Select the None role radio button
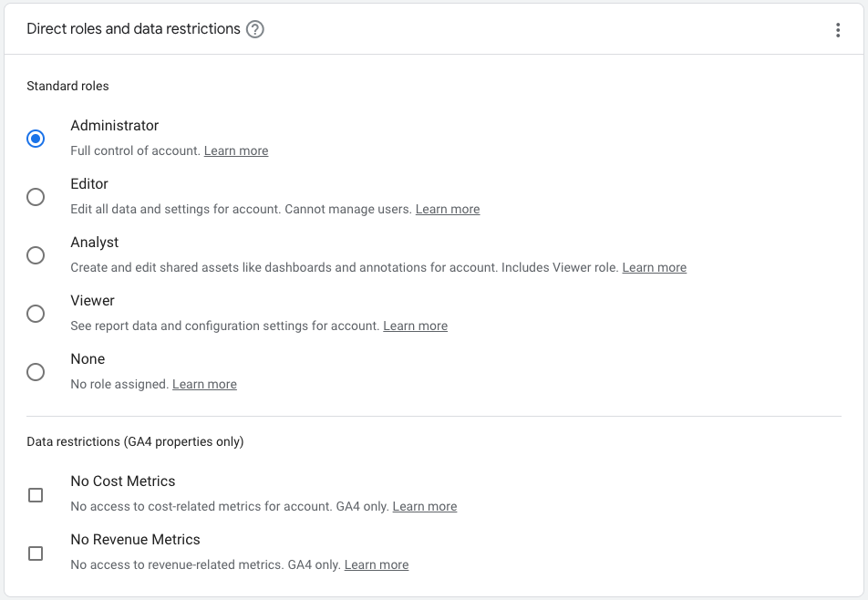 point(36,372)
